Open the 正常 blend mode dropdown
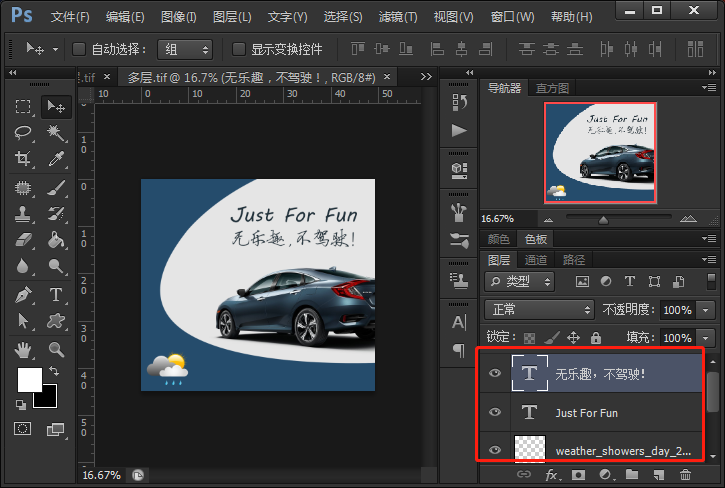 pyautogui.click(x=538, y=310)
